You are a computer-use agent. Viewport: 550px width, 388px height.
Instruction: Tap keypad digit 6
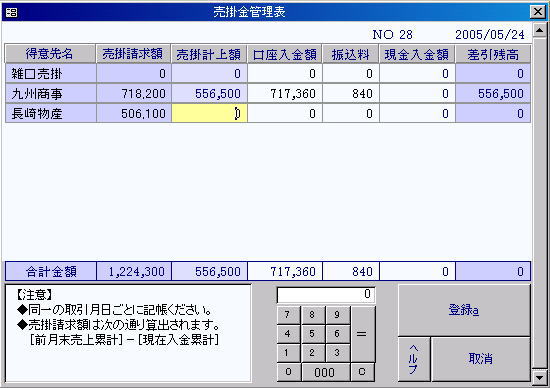[337, 334]
